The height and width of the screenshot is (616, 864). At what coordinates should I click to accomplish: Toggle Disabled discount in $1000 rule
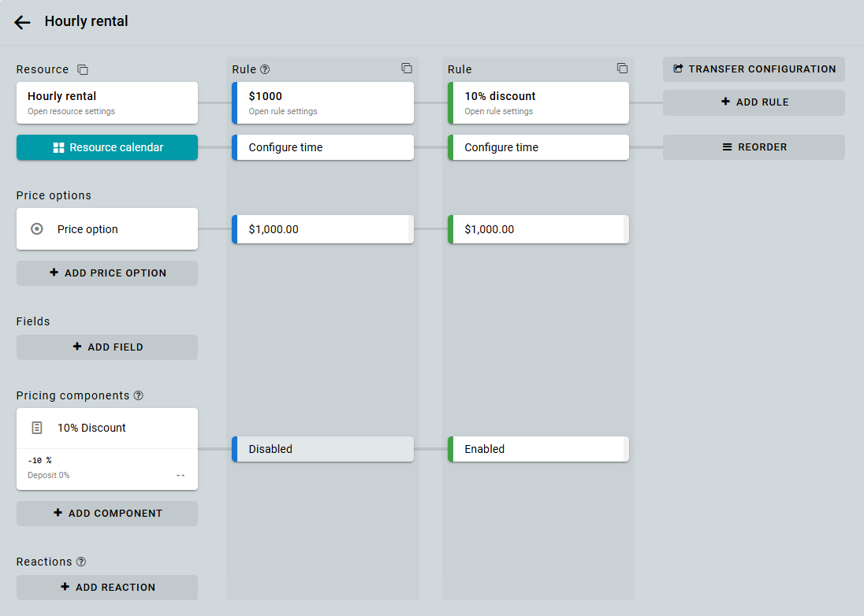pos(323,449)
